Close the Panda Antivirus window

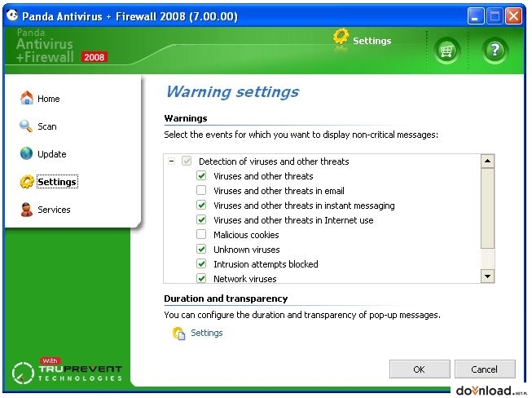point(514,16)
